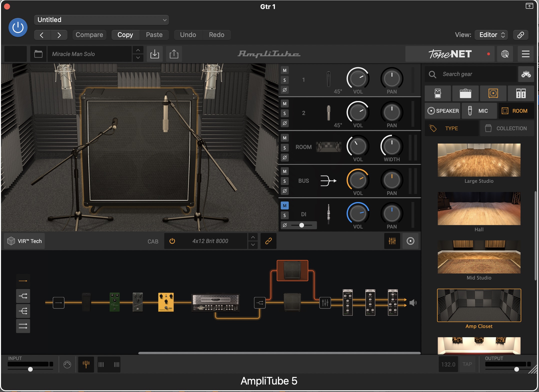539x392 pixels.
Task: Click the ROOM WIDTH knob
Action: pyautogui.click(x=392, y=146)
